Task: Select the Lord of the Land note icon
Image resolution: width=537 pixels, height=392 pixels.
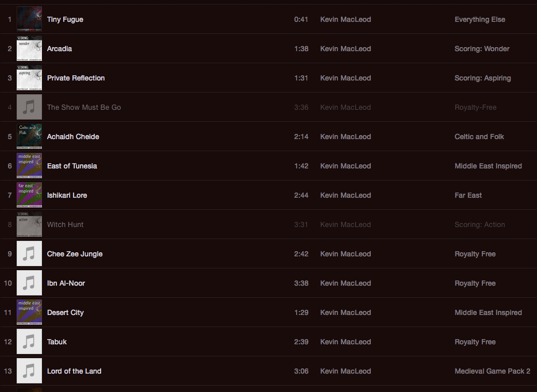Action: coord(29,371)
